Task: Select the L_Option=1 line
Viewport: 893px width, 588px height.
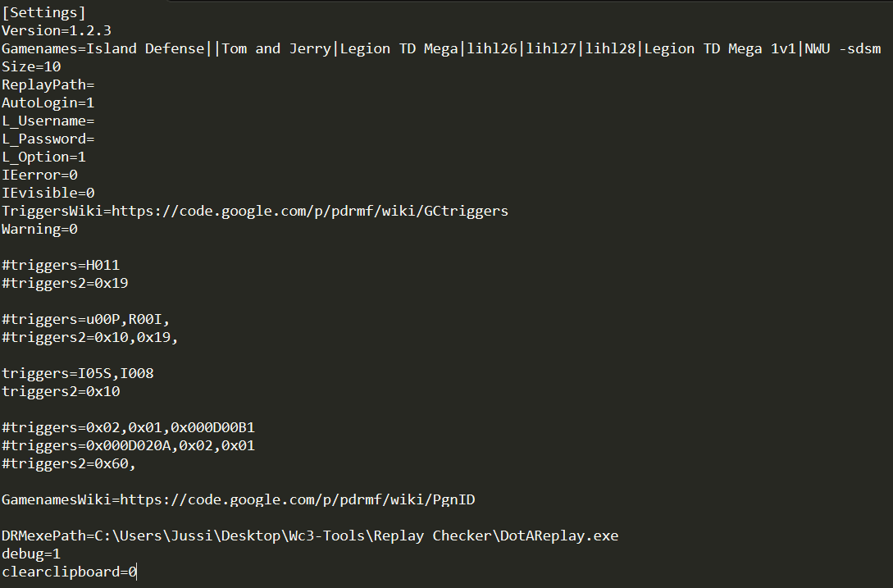Action: (x=43, y=157)
